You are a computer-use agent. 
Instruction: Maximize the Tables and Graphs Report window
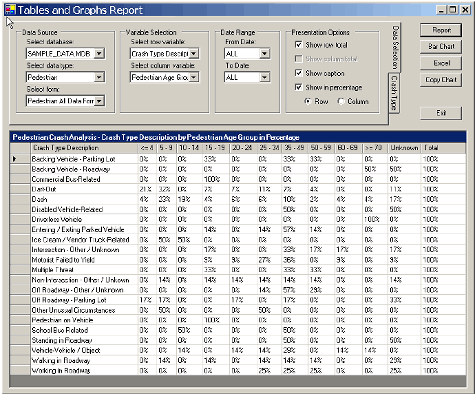[453, 10]
